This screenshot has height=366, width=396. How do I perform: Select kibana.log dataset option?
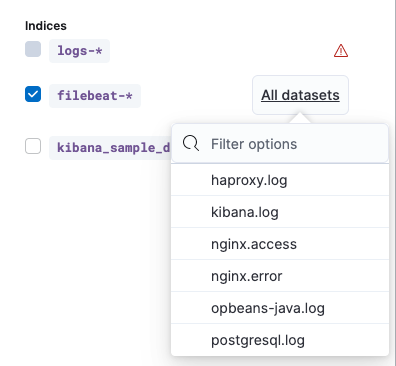[280, 212]
